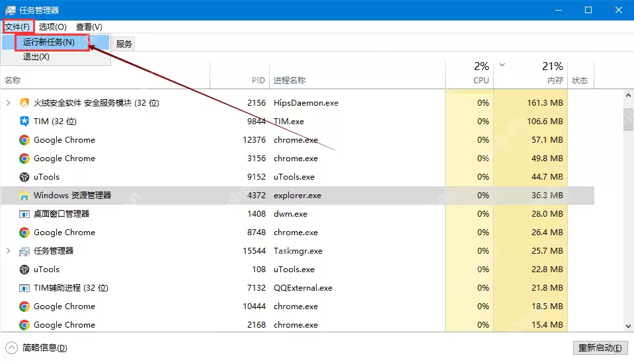Click the Task Manager title bar icon
Image resolution: width=634 pixels, height=364 pixels.
[x=10, y=10]
